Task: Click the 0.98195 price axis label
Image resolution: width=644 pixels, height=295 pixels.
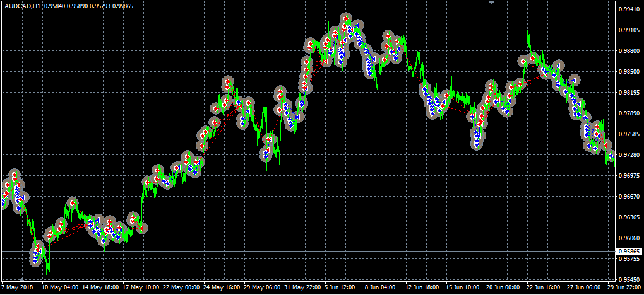Action: click(629, 92)
